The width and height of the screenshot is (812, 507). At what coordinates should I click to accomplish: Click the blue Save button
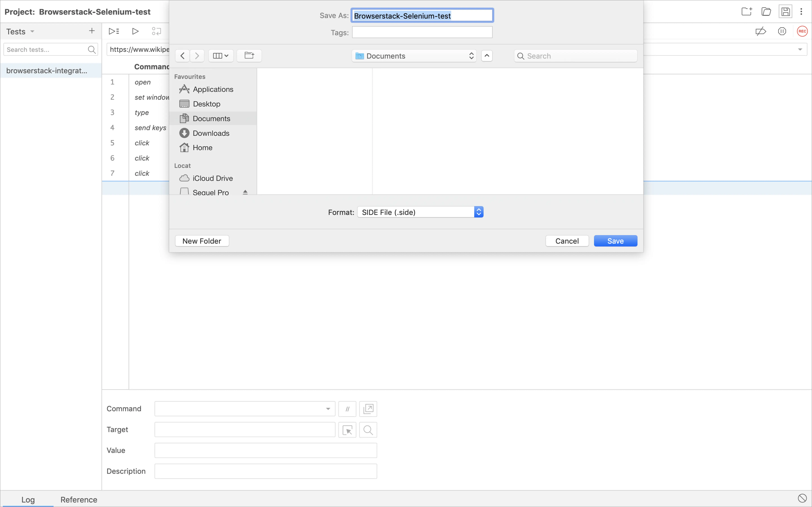click(615, 241)
